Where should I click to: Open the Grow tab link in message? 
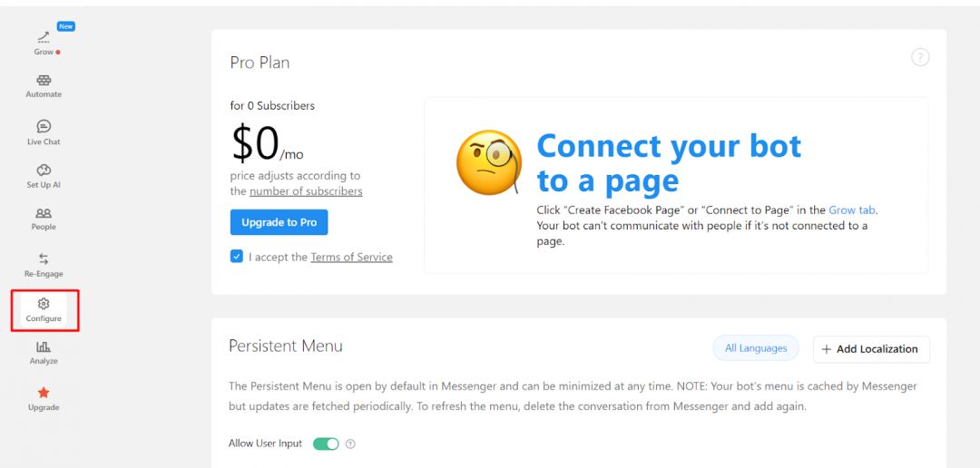point(851,210)
